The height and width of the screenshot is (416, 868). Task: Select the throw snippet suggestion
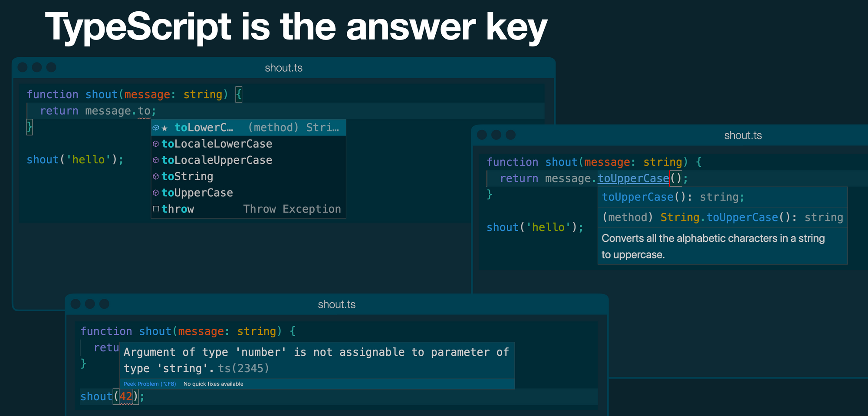pos(248,209)
